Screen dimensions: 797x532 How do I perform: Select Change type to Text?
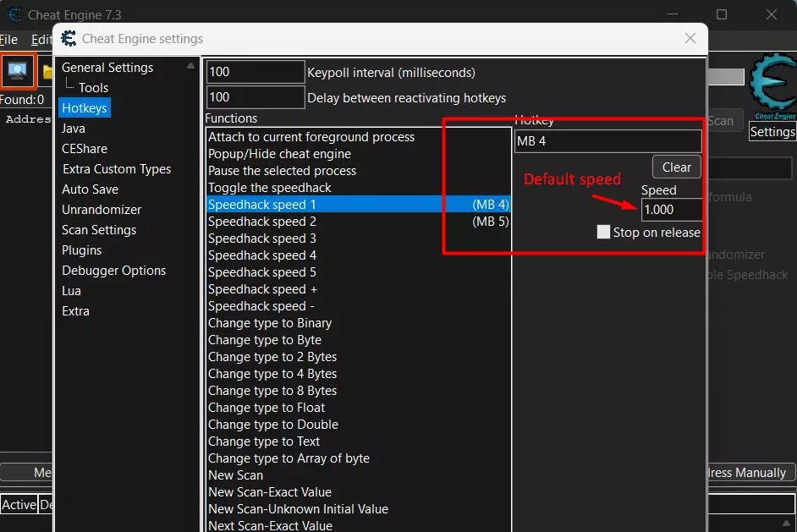(359, 442)
